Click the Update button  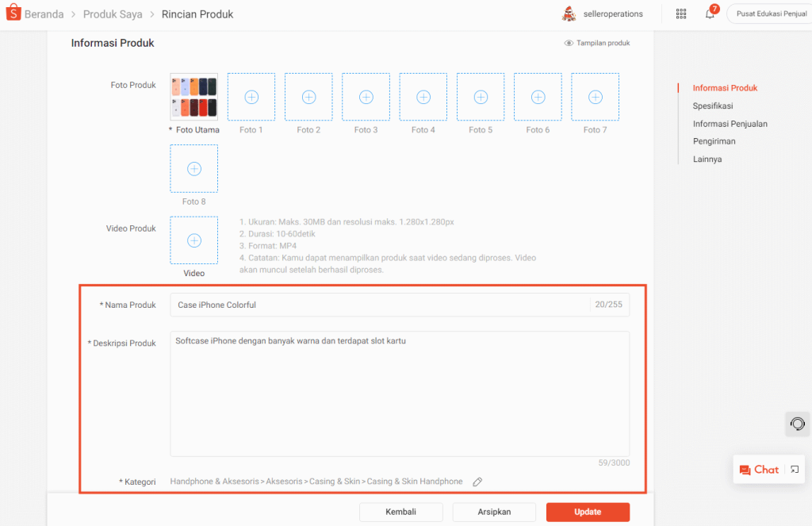[x=588, y=512]
